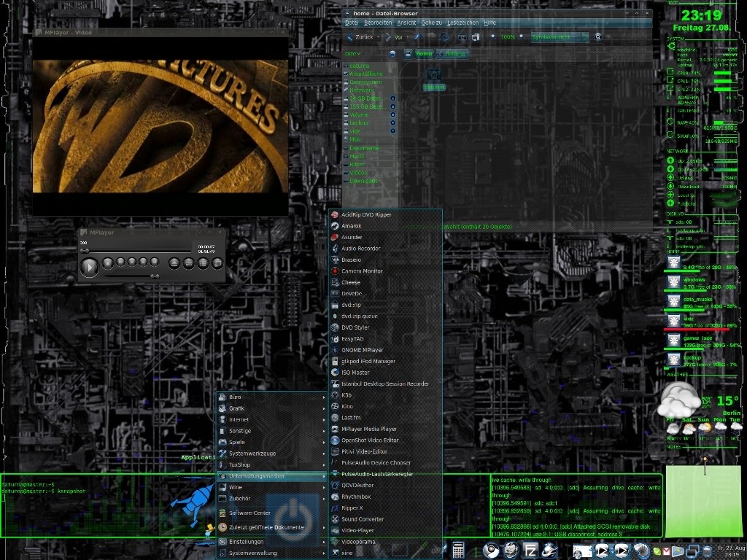
Task: Click the search magnifier icon in file browser
Action: tap(598, 36)
